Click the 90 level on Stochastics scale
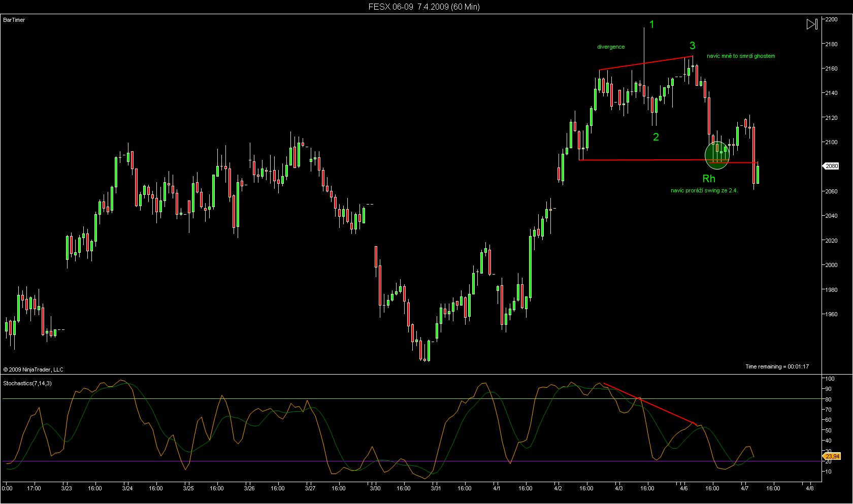Screen dimensions: 853x504 829,389
